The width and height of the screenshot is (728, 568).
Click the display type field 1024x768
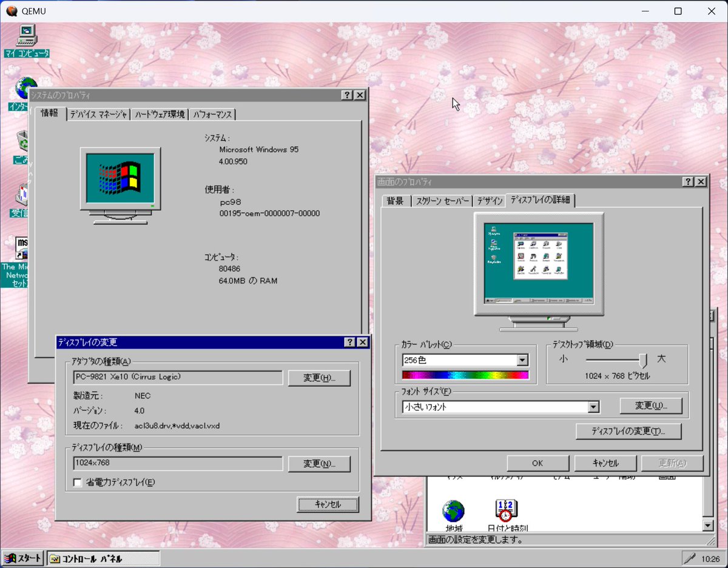pyautogui.click(x=178, y=463)
